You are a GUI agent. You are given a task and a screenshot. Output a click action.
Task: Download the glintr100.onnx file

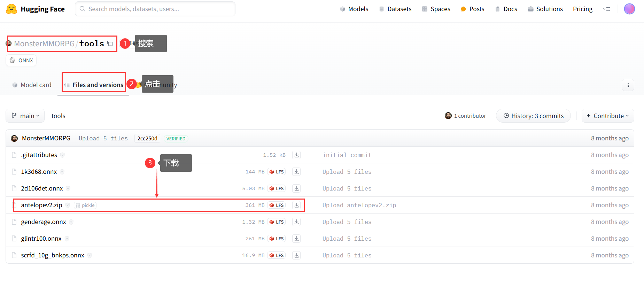click(296, 239)
